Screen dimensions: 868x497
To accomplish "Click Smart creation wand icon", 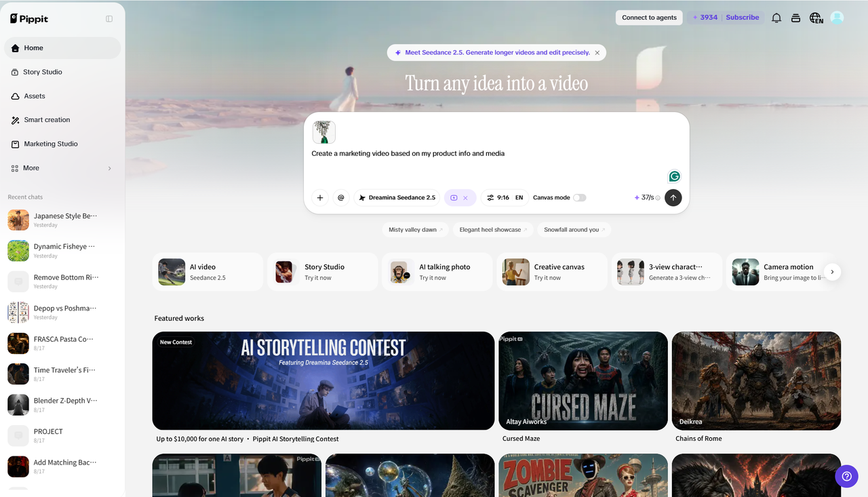I will (x=15, y=120).
